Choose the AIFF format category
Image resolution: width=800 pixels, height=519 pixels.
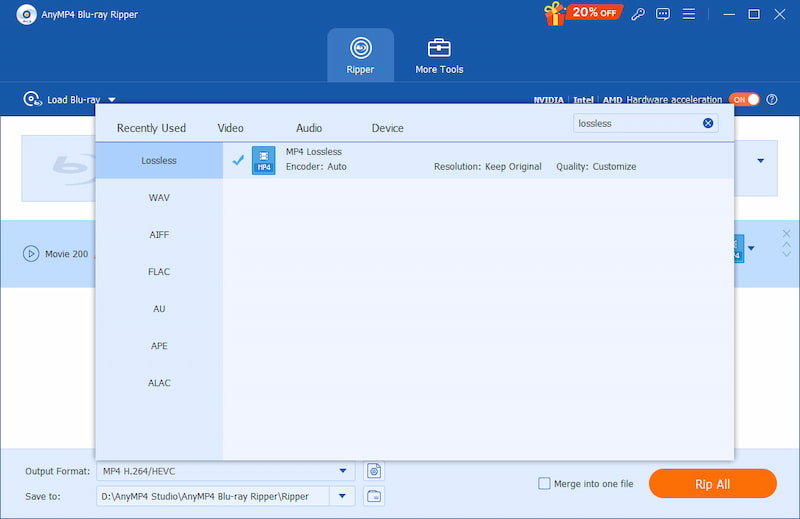coord(159,235)
